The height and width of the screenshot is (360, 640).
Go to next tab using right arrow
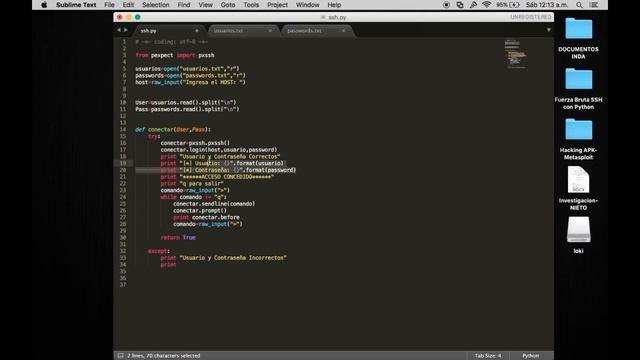pyautogui.click(x=126, y=30)
